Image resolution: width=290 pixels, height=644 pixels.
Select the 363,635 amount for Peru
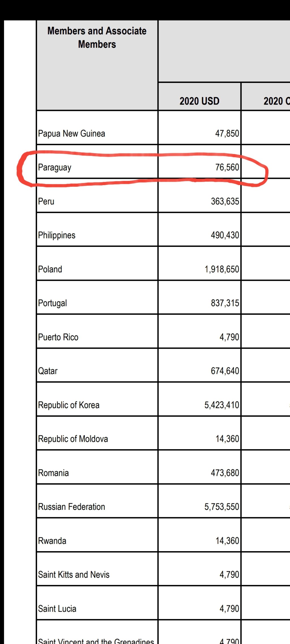pos(225,201)
